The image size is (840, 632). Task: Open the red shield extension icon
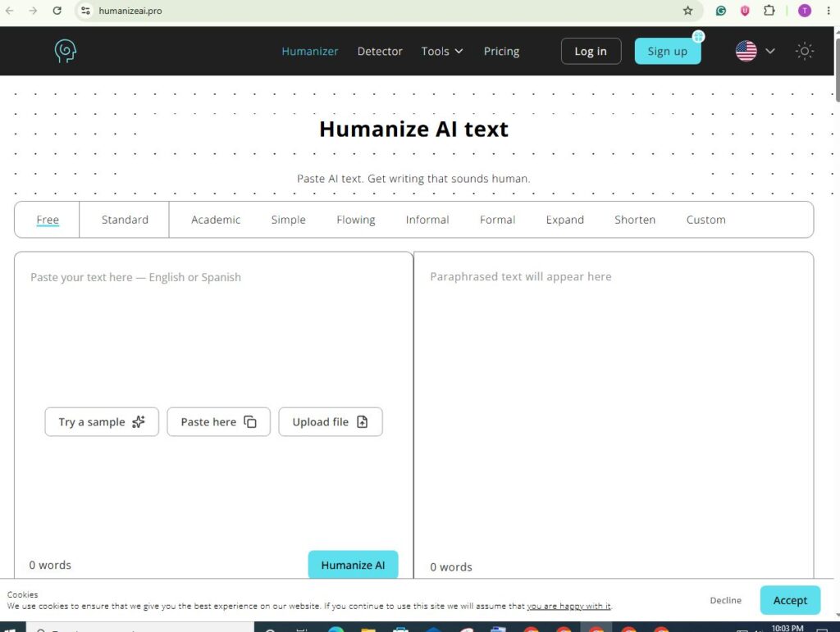(745, 11)
